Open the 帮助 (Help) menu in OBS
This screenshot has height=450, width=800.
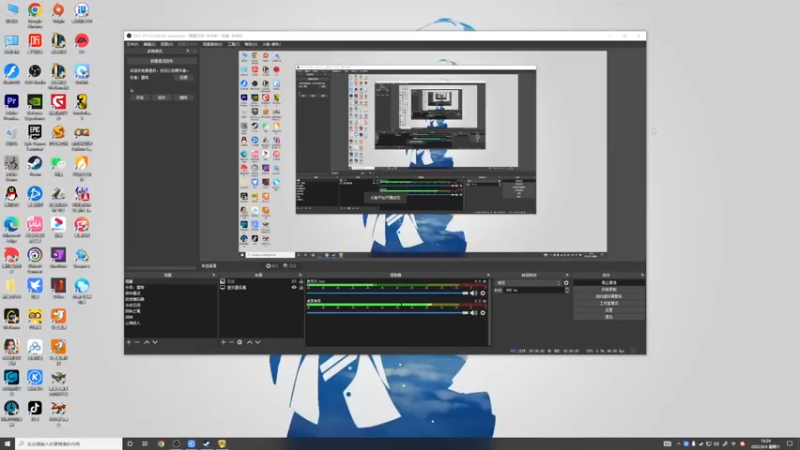[x=251, y=44]
